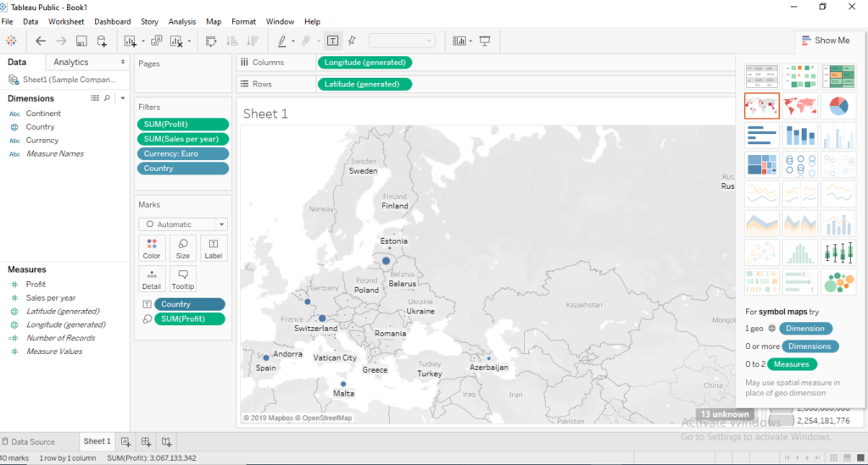
Task: Pick the treemap chart type in Show Me
Action: (x=761, y=164)
